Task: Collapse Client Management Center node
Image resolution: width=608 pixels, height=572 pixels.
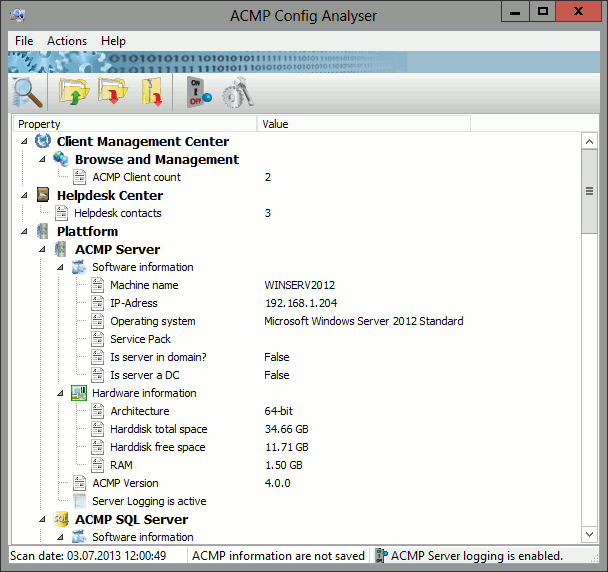Action: (24, 141)
